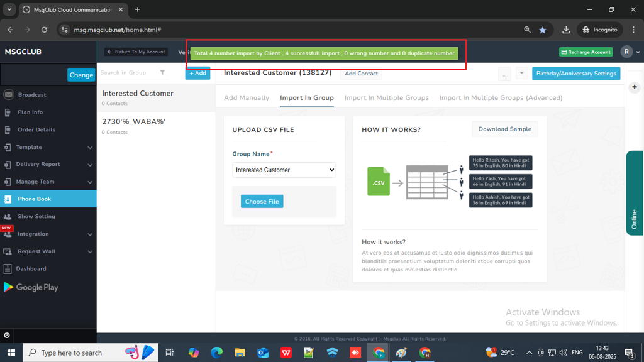This screenshot has width=644, height=362.
Task: Click the Search in Group field
Action: (127, 73)
